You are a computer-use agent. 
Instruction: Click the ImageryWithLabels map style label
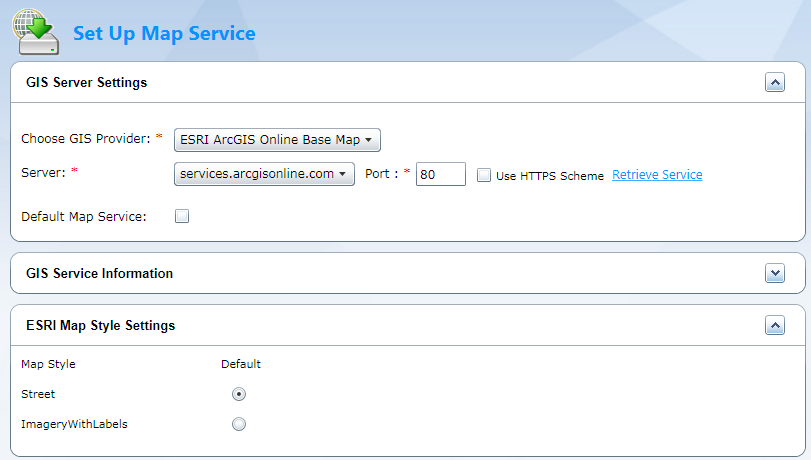coord(74,424)
